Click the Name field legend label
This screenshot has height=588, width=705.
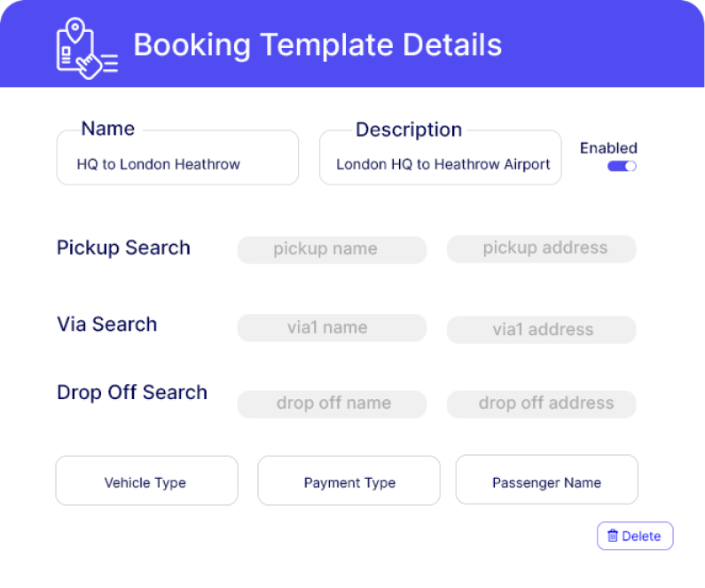(x=108, y=129)
